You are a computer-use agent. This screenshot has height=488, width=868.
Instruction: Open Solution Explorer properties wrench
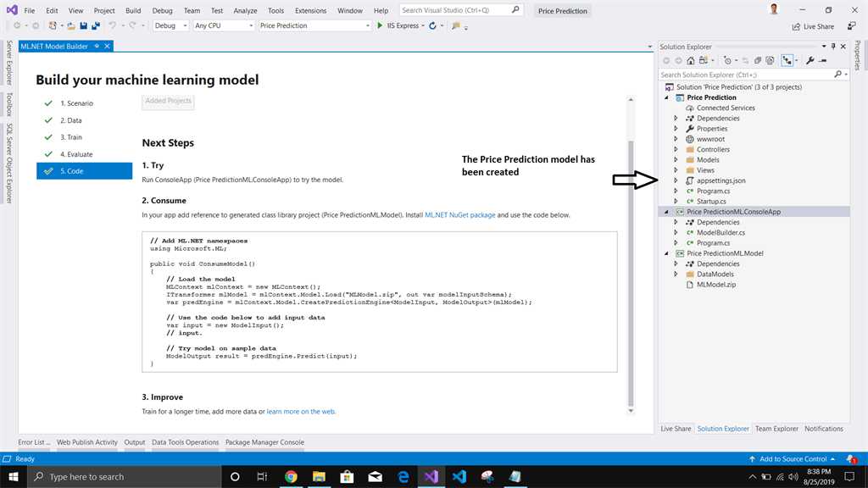click(810, 60)
